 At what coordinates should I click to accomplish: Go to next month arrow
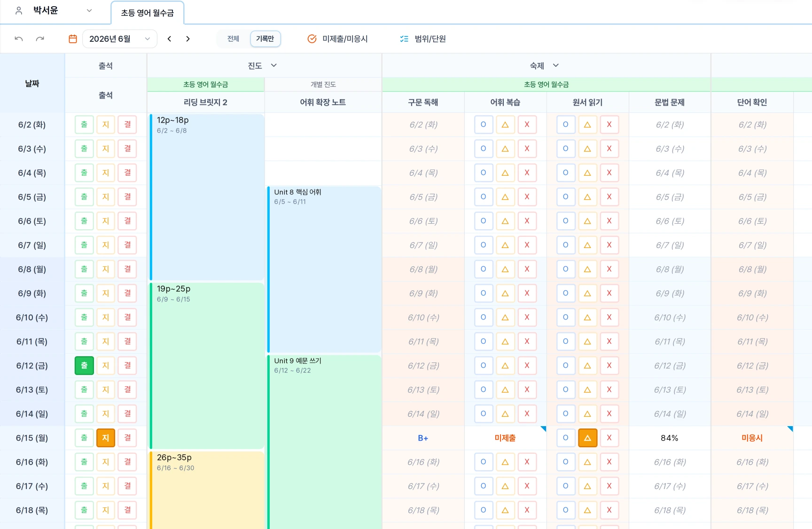pos(188,39)
